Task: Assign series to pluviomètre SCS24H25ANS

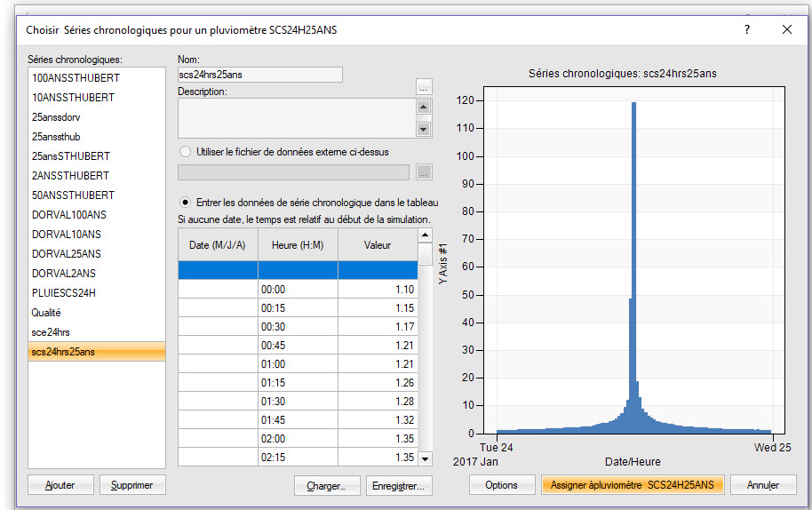Action: coord(633,485)
